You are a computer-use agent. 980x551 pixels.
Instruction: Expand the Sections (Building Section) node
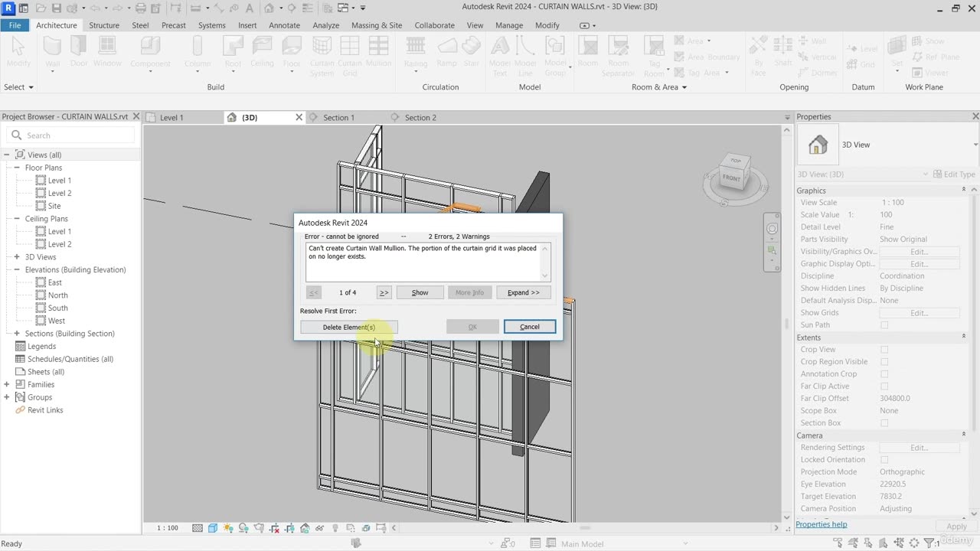pyautogui.click(x=17, y=334)
